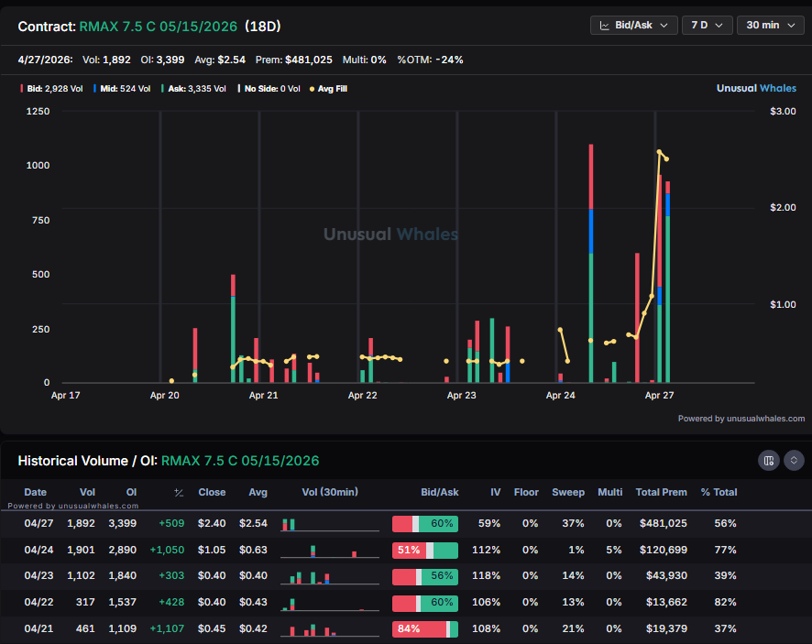Open the 30 min interval dropdown

770,25
